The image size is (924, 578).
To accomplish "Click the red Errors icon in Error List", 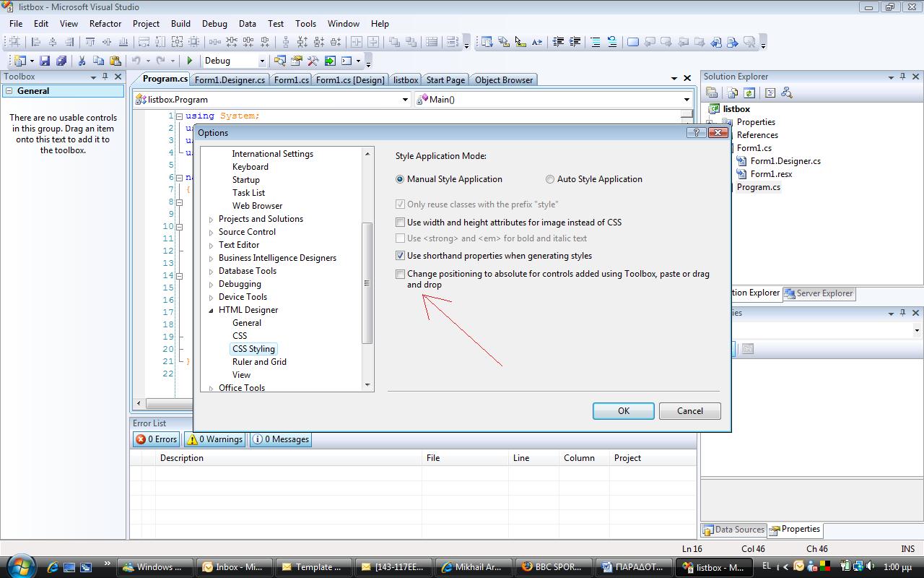I will [x=140, y=439].
